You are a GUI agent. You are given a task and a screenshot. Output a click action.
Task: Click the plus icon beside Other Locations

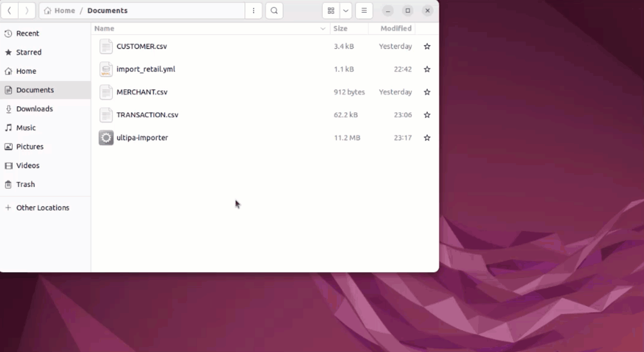click(8, 208)
